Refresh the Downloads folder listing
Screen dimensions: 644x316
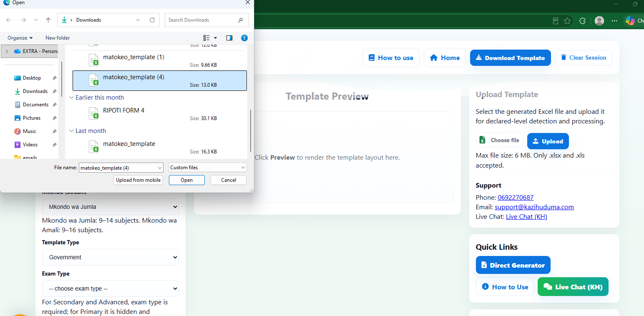pyautogui.click(x=152, y=20)
